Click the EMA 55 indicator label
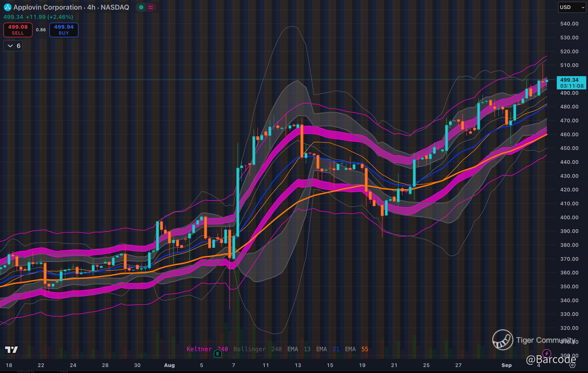The height and width of the screenshot is (373, 588). click(357, 349)
